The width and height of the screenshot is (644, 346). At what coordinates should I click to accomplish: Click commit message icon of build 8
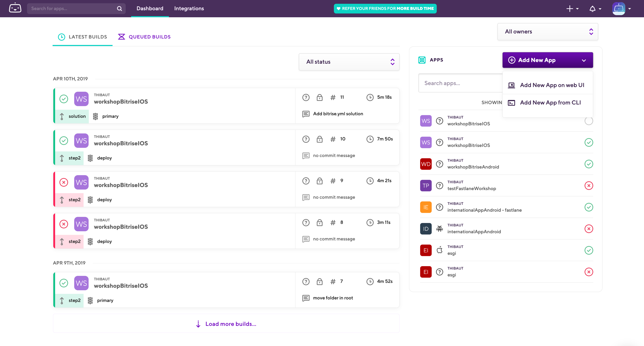306,239
